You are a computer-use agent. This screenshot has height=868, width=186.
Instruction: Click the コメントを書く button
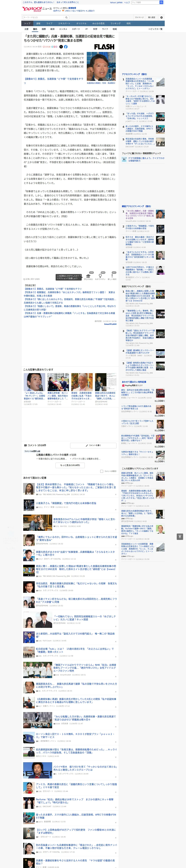[93, 445]
